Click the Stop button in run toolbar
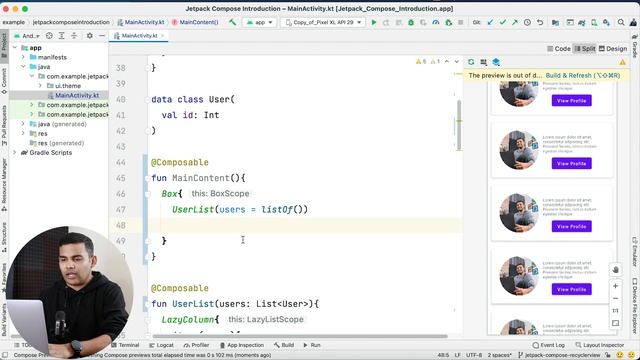640x360 pixels. coord(460,22)
